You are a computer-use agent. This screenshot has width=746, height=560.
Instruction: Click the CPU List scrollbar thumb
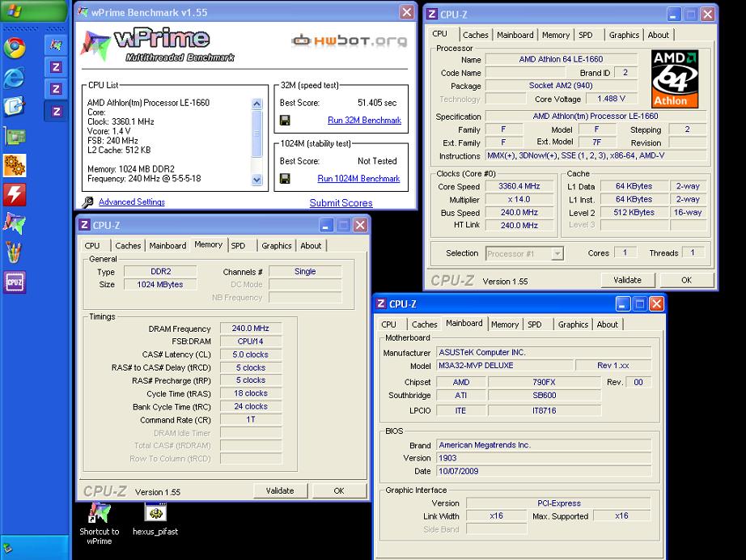pos(257,134)
